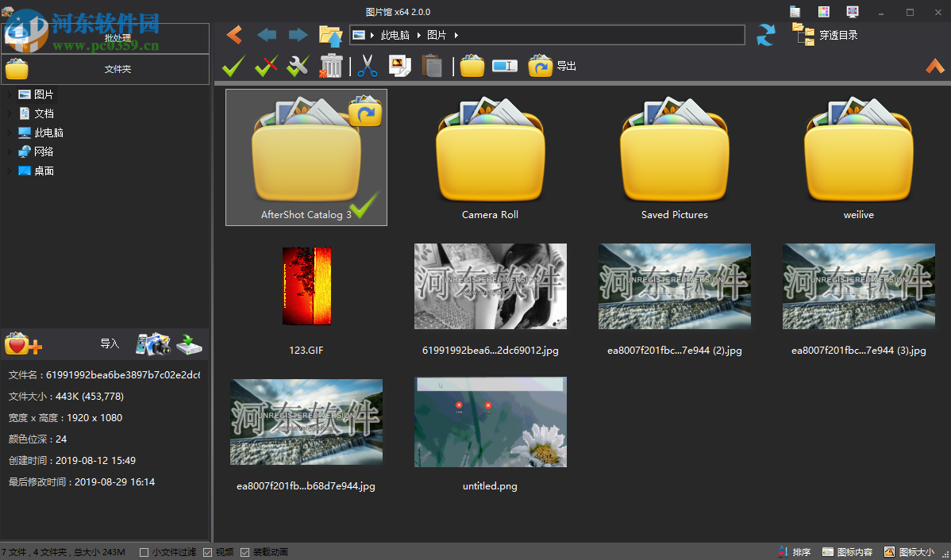Click the trash can delete icon
Screen dimensions: 951x560
(331, 66)
